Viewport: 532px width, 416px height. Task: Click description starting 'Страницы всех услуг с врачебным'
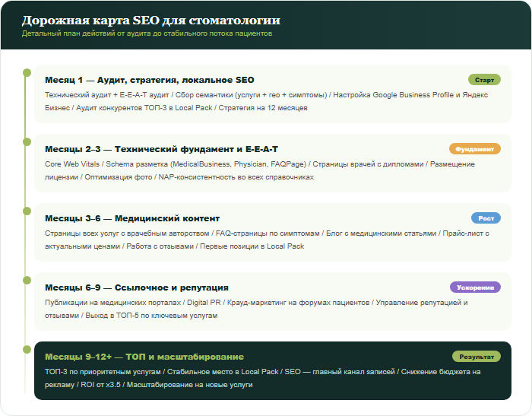tap(267, 240)
